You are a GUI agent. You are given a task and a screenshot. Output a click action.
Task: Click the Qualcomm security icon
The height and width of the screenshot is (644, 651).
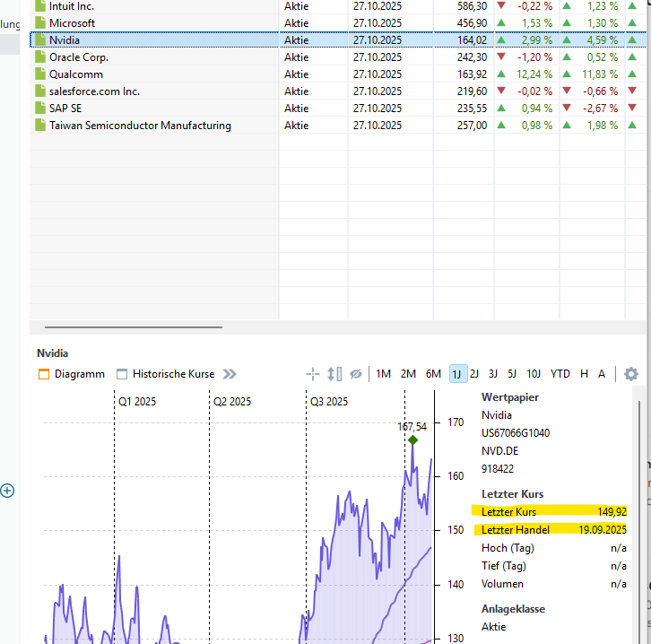click(39, 74)
